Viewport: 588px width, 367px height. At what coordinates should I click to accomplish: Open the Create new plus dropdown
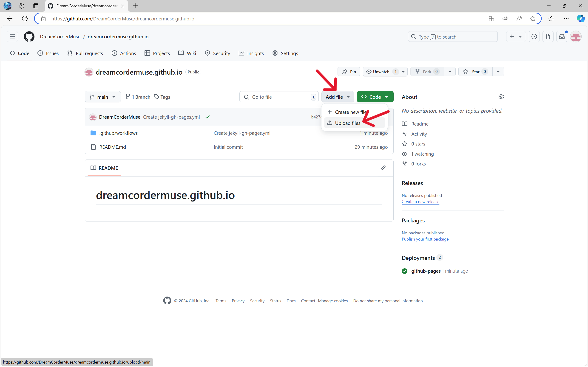[x=516, y=37]
